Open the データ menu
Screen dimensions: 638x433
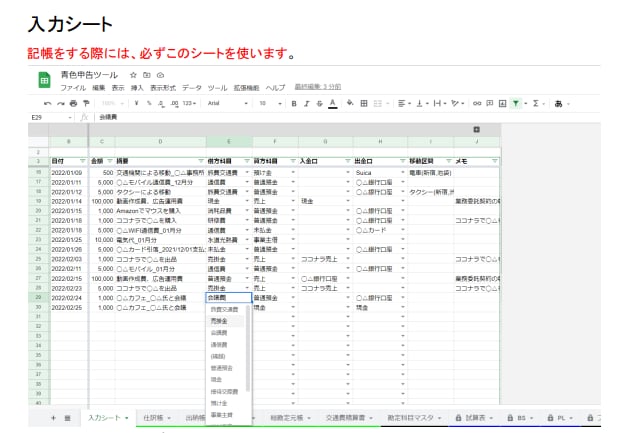tap(192, 87)
